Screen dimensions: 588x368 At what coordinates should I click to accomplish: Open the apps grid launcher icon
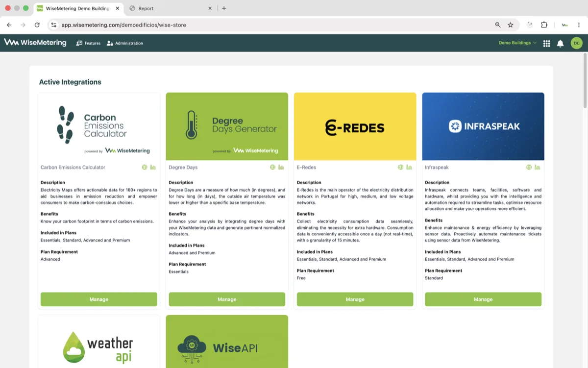[x=546, y=43]
